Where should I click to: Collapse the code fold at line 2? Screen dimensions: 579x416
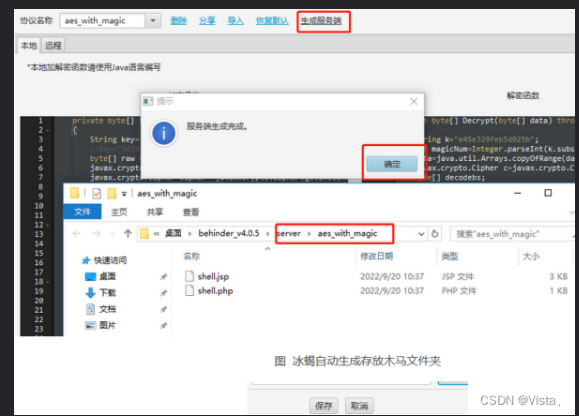pos(48,130)
